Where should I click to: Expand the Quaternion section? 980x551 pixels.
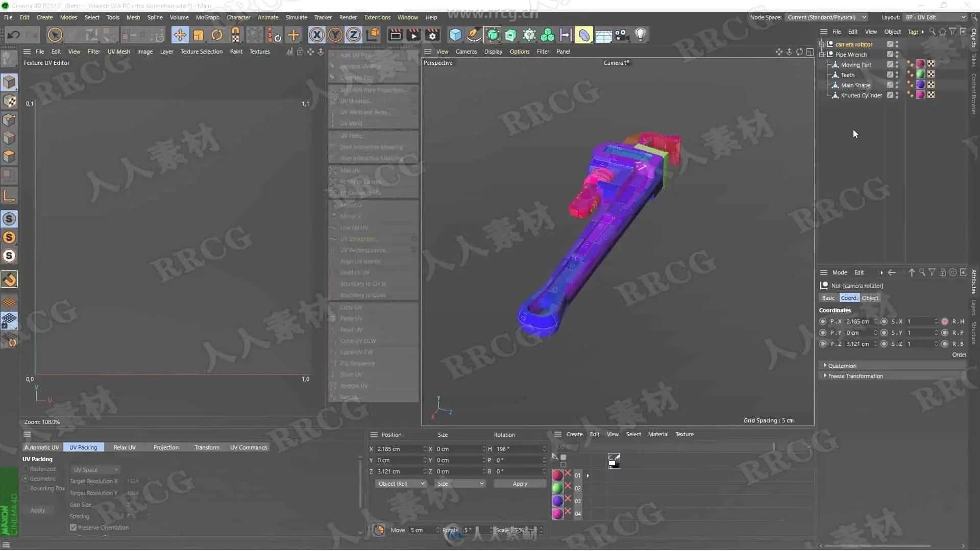coord(842,366)
